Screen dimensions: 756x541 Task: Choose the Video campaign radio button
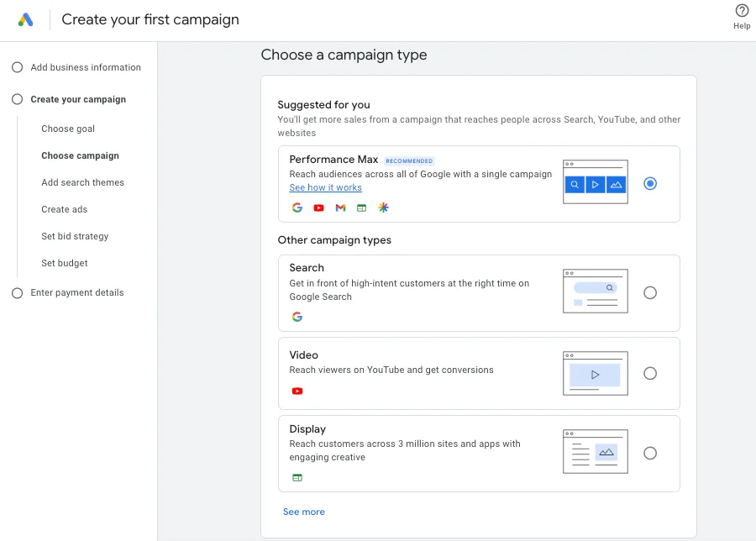click(650, 373)
